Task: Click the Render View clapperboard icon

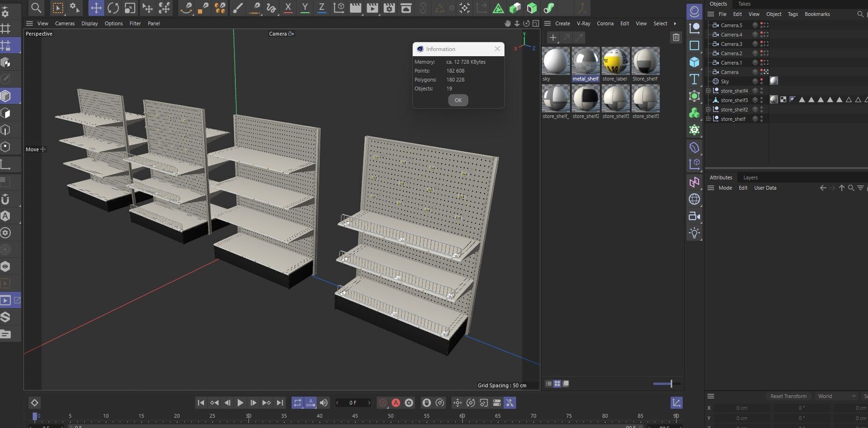Action: (356, 8)
